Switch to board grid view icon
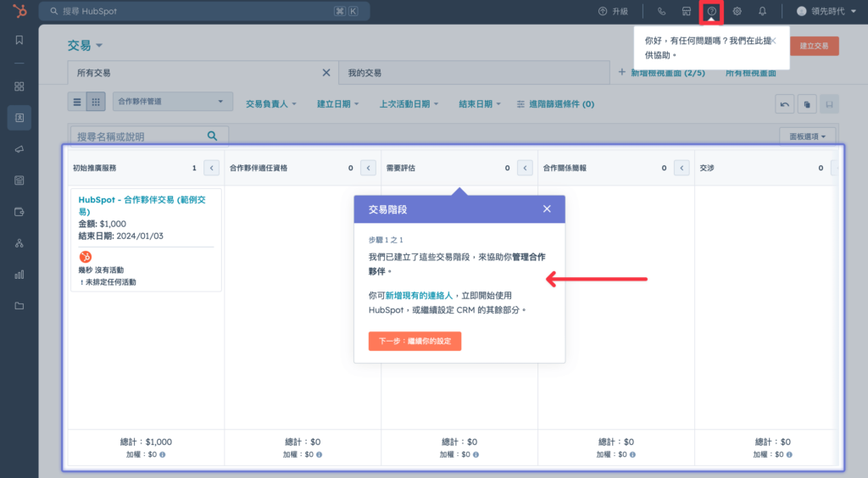The image size is (868, 478). (x=96, y=102)
